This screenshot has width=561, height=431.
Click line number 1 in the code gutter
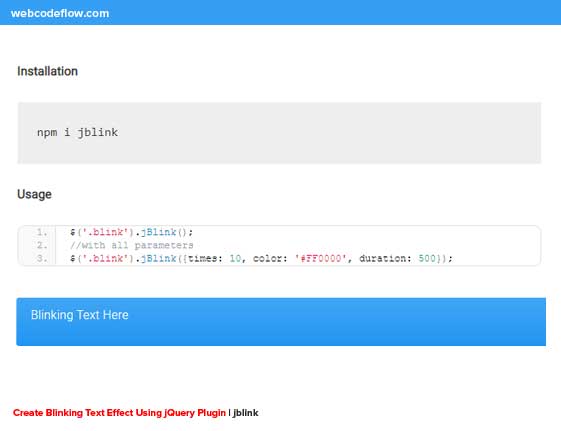(x=42, y=232)
